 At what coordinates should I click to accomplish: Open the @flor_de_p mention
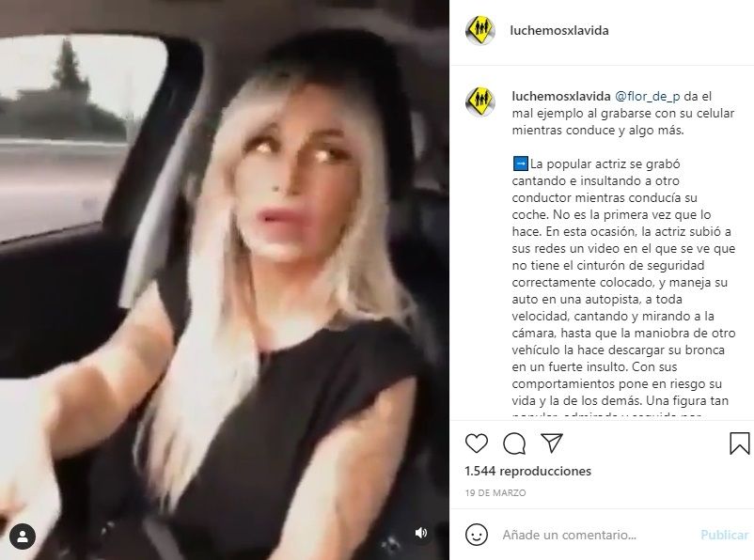(x=648, y=97)
